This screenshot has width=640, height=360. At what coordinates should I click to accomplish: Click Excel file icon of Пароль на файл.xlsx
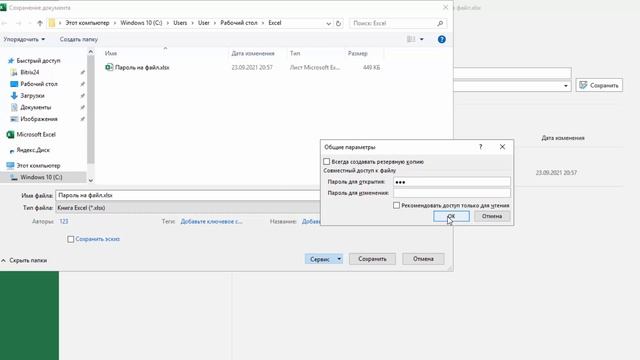click(109, 67)
